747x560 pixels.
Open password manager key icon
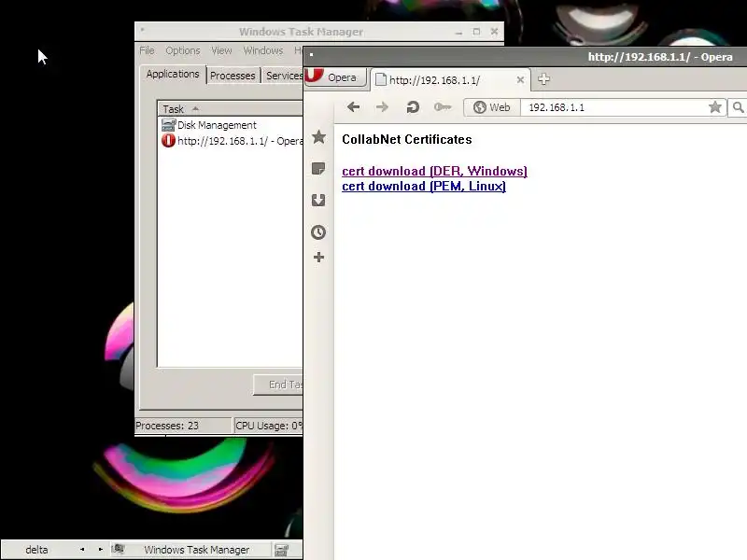coord(443,107)
